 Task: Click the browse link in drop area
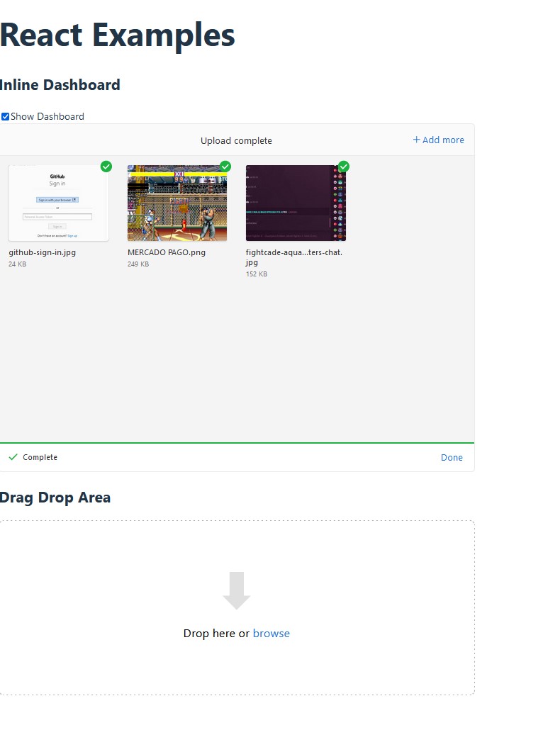[271, 633]
